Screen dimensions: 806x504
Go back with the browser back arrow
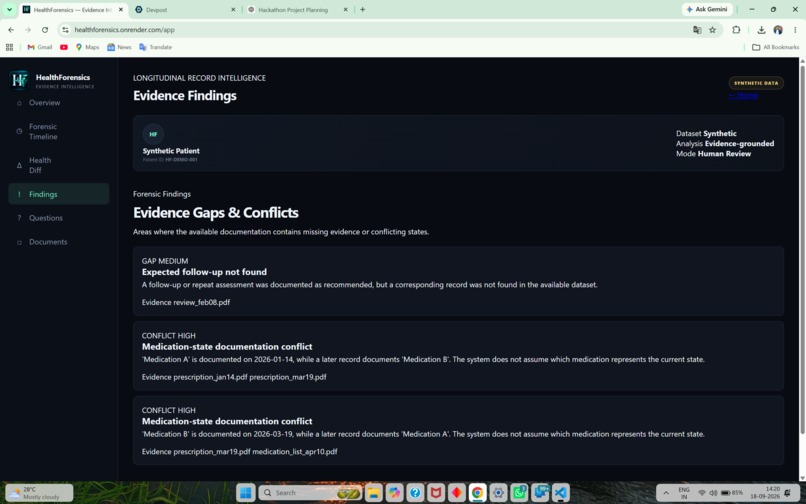point(11,30)
